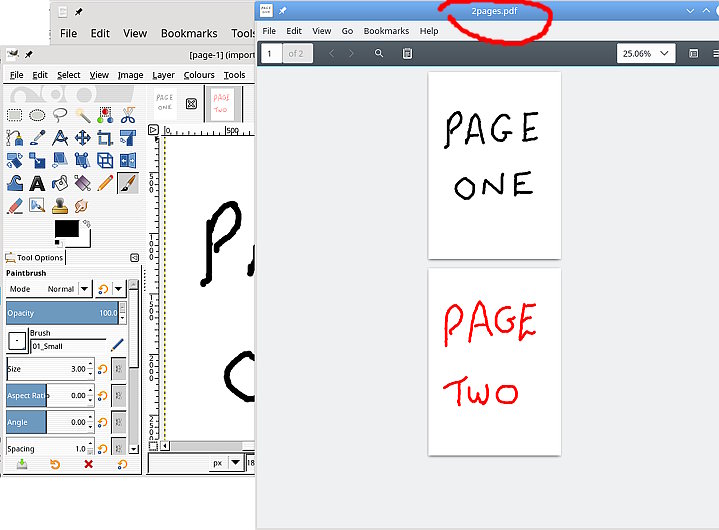
Task: Switch to the Tool Options tab
Action: (x=35, y=258)
